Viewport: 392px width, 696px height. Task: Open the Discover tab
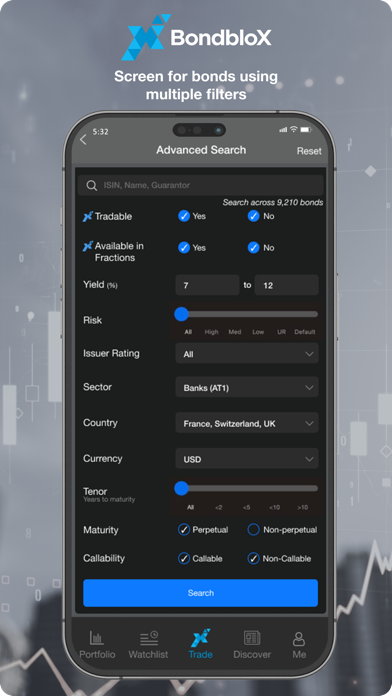tap(252, 645)
